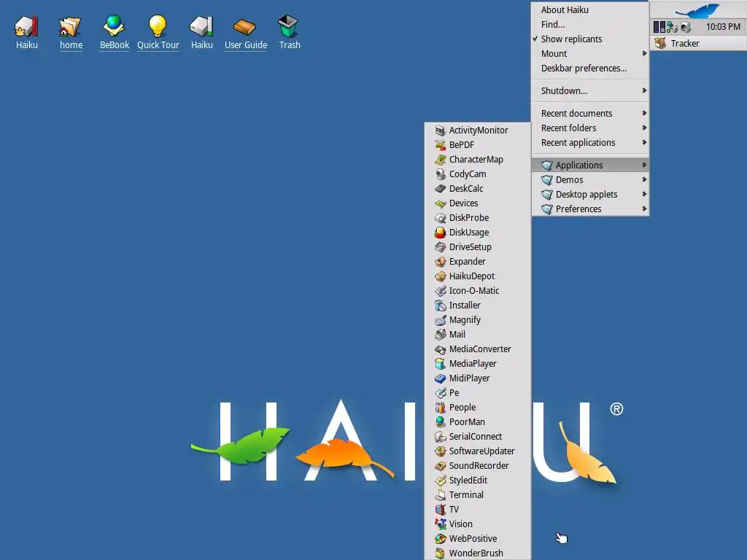This screenshot has width=747, height=560.
Task: Launch WebPositive browser
Action: click(477, 539)
